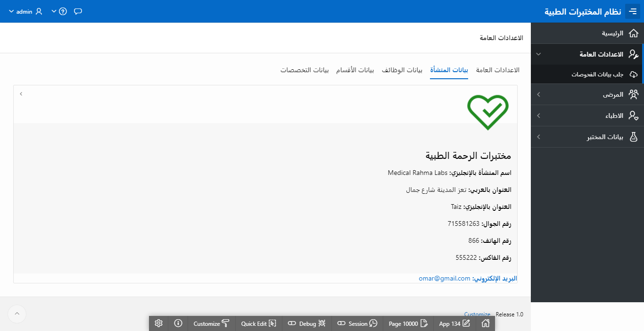Click the info icon in developer toolbar
Image resolution: width=644 pixels, height=331 pixels.
tap(178, 323)
